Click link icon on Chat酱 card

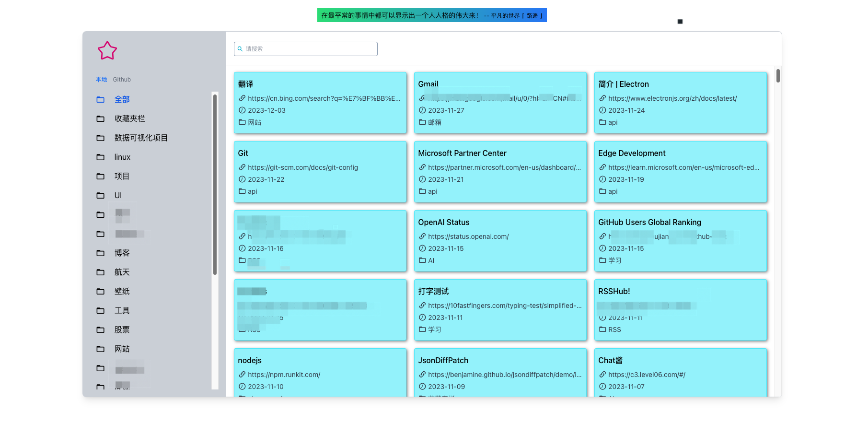[602, 375]
